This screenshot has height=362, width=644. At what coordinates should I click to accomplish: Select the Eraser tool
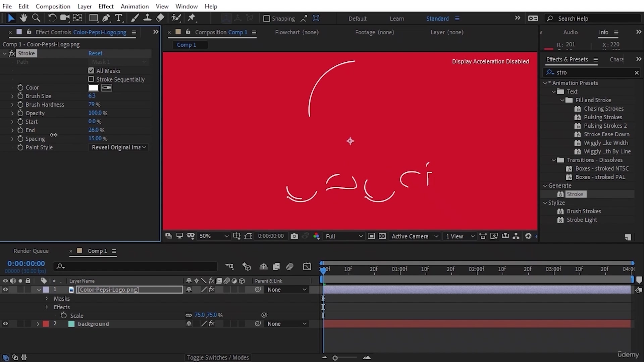pos(160,18)
